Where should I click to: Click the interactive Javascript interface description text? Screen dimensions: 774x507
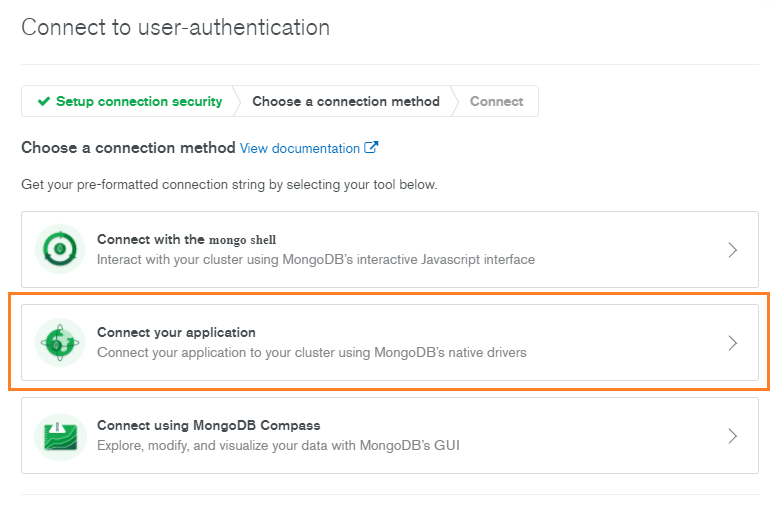click(315, 259)
